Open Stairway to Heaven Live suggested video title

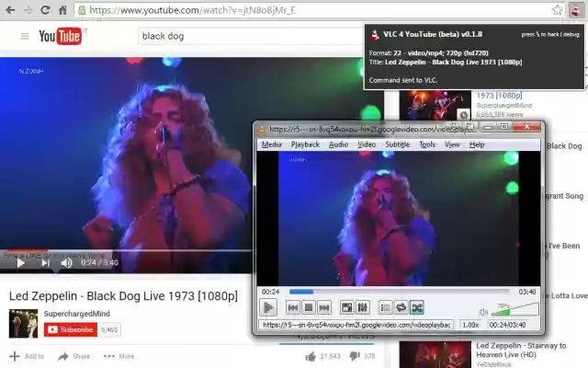[x=521, y=350]
